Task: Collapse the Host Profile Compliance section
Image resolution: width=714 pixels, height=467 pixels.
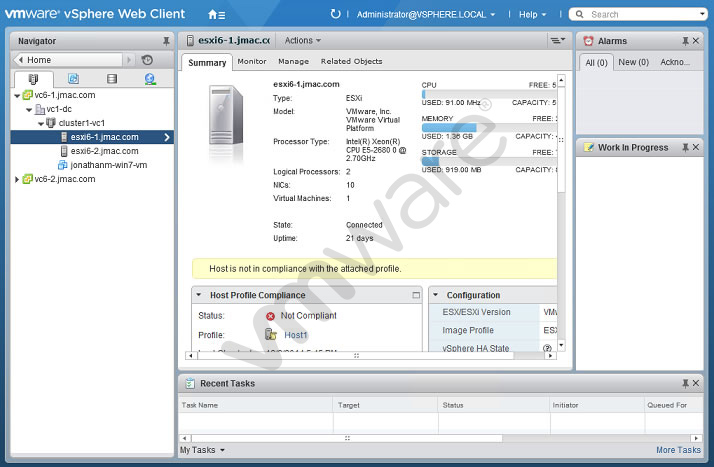Action: (199, 295)
